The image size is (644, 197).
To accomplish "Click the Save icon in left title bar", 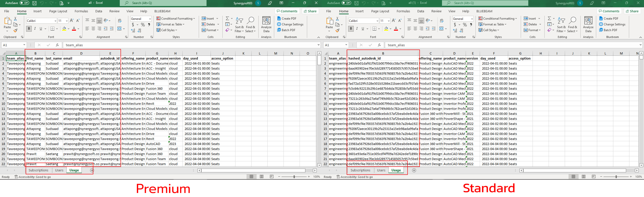I will (34, 3).
